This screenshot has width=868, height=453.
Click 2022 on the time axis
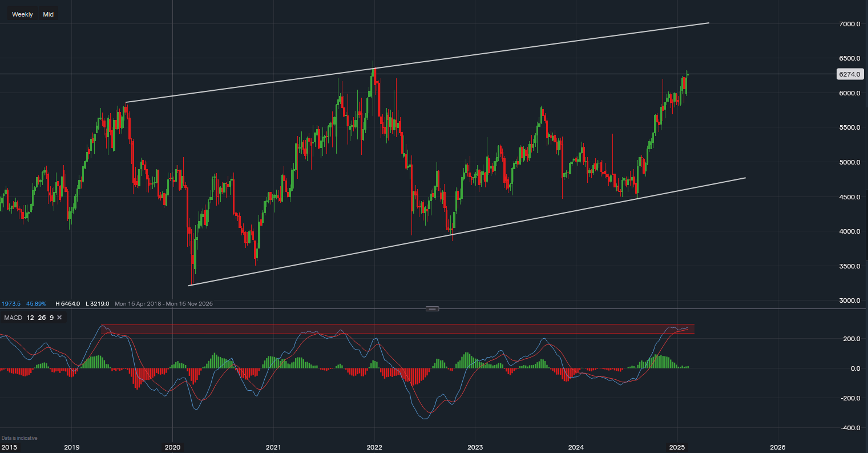tap(374, 446)
